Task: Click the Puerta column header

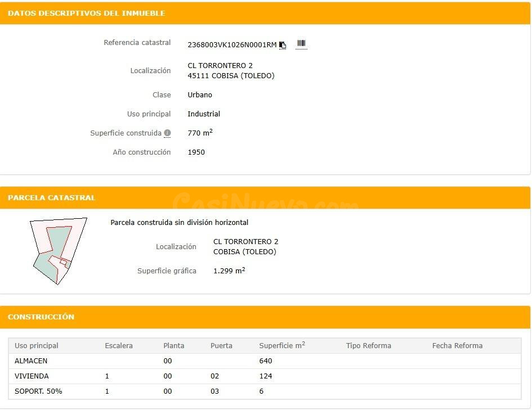Action: (x=221, y=346)
